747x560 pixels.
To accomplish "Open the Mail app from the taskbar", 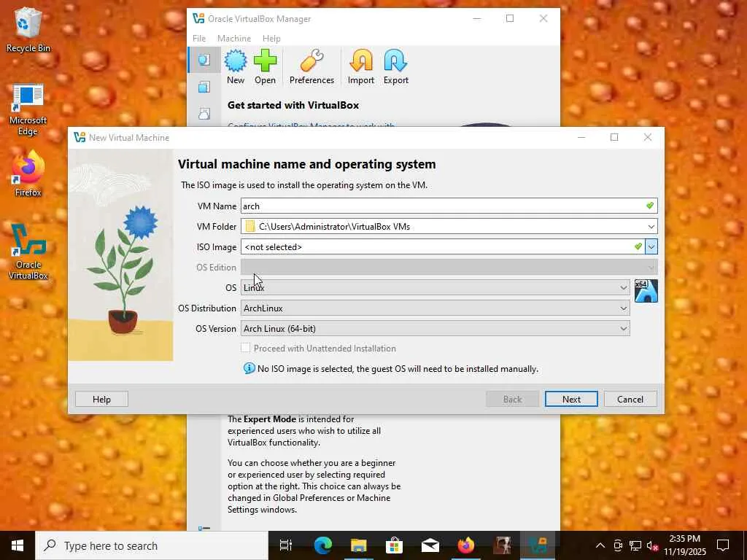I will click(430, 545).
